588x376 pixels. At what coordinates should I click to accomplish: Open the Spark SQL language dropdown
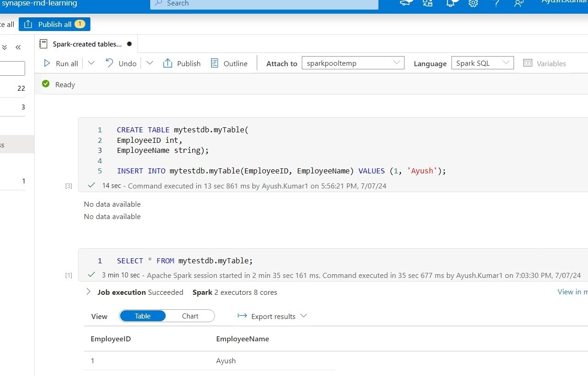tap(482, 63)
